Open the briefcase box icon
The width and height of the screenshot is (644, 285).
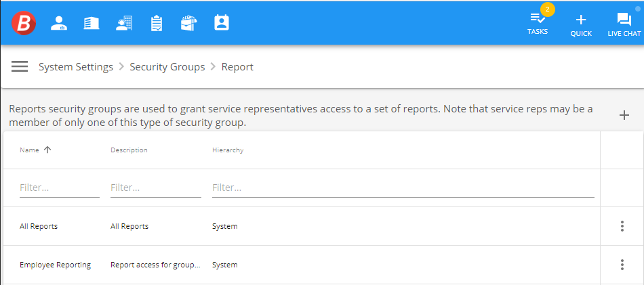[189, 23]
